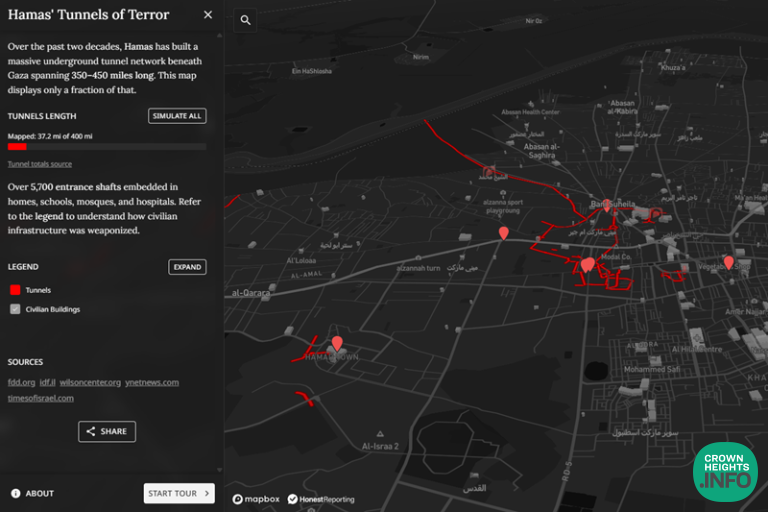Click the share icon in Share button
Image resolution: width=768 pixels, height=512 pixels.
(91, 432)
